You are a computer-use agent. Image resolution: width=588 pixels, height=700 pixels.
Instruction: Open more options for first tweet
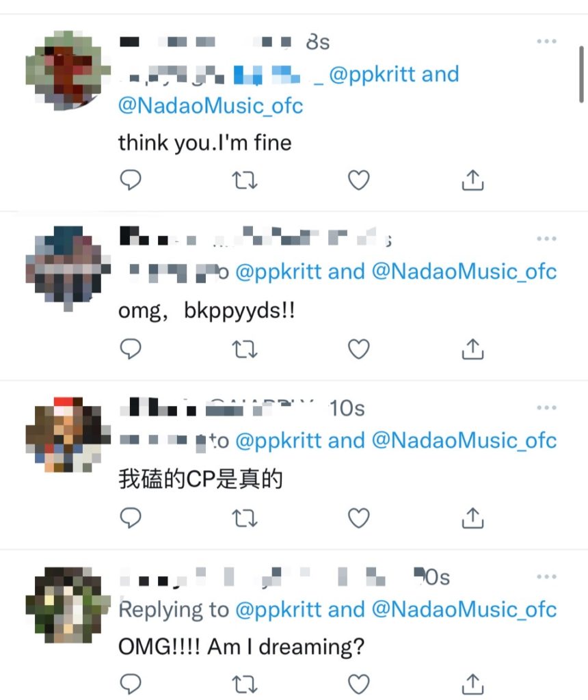coord(546,41)
